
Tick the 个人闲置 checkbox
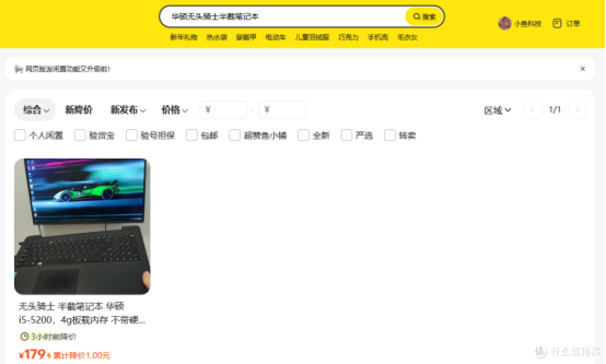tap(20, 135)
